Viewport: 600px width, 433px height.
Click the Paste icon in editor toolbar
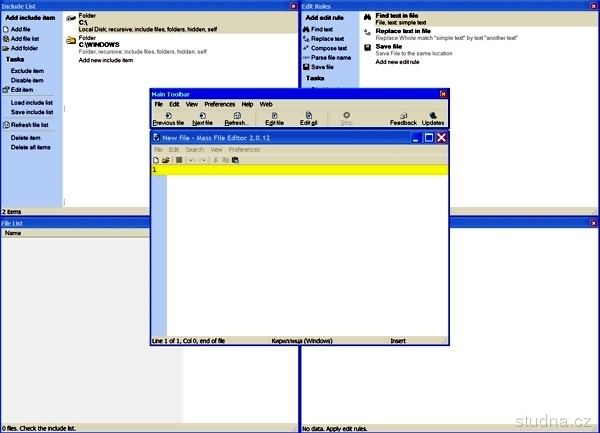coord(235,160)
